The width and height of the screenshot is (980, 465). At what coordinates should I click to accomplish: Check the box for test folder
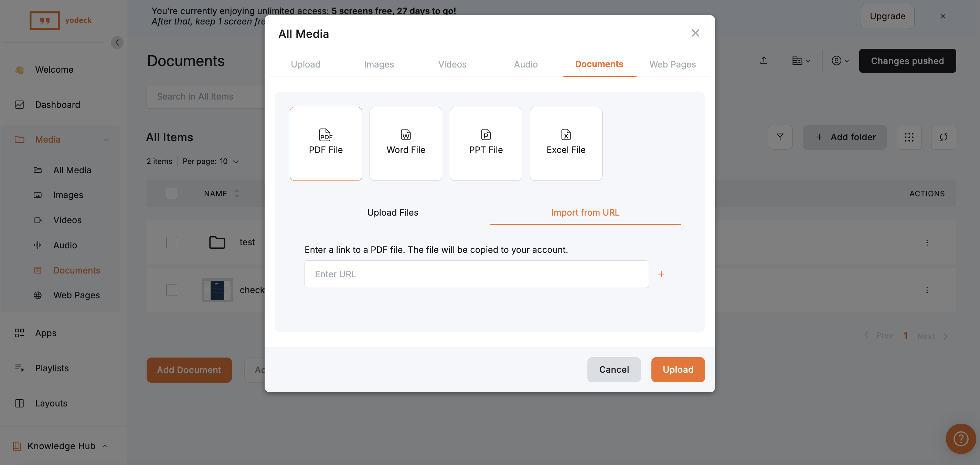click(172, 242)
